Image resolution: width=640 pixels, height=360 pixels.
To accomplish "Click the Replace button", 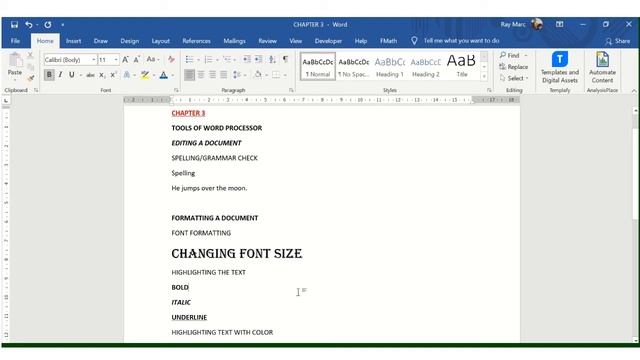I will click(x=513, y=67).
